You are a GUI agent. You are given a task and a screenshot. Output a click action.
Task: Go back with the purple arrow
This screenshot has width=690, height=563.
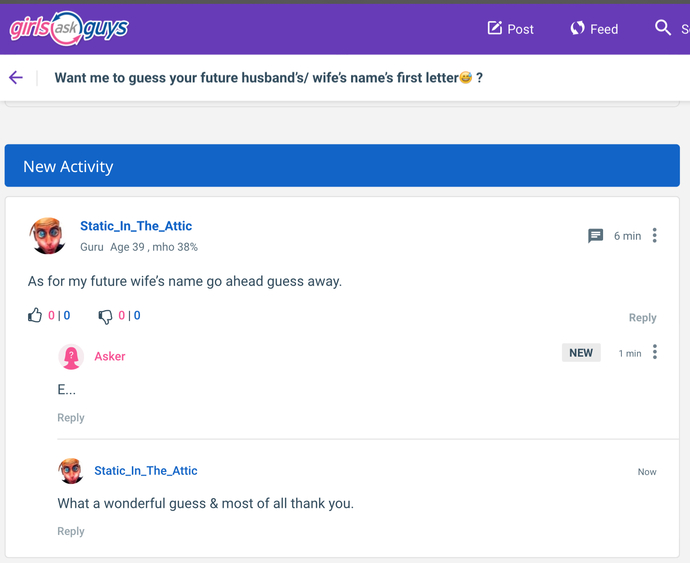pyautogui.click(x=15, y=77)
